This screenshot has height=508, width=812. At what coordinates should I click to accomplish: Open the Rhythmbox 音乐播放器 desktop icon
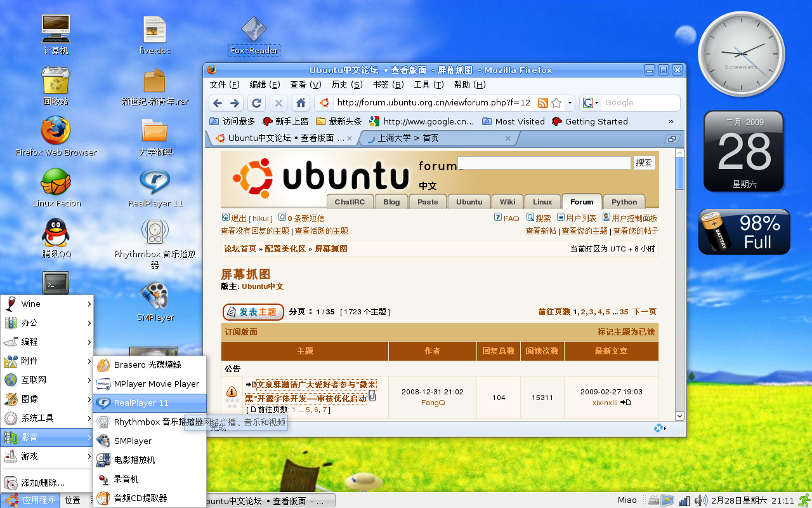point(155,244)
